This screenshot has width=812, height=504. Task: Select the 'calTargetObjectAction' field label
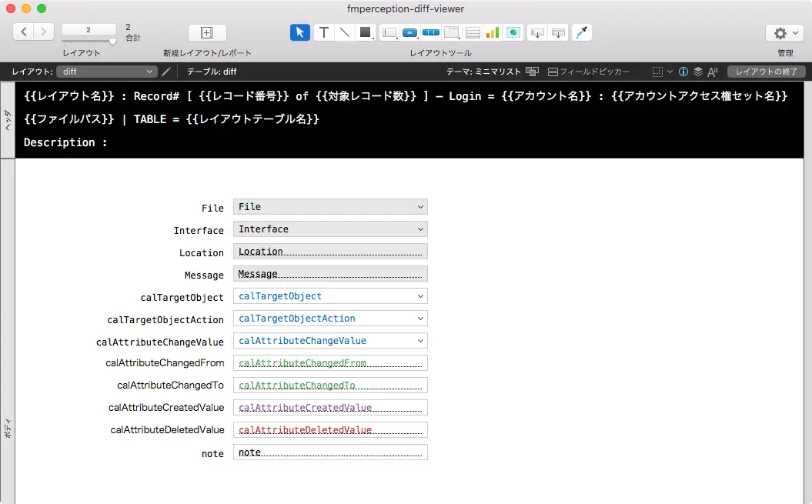(x=165, y=319)
